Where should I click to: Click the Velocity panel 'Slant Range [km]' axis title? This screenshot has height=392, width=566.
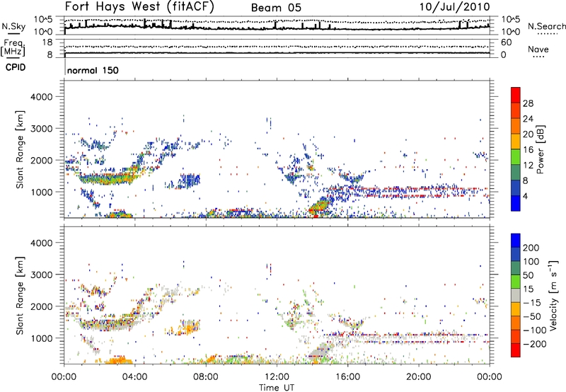[x=20, y=295]
